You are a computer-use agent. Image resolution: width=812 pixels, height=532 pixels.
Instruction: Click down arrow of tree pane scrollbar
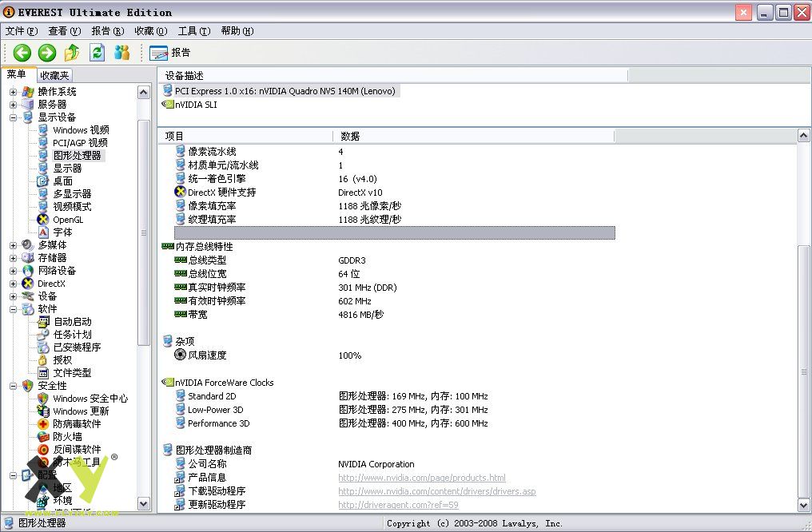pos(143,503)
